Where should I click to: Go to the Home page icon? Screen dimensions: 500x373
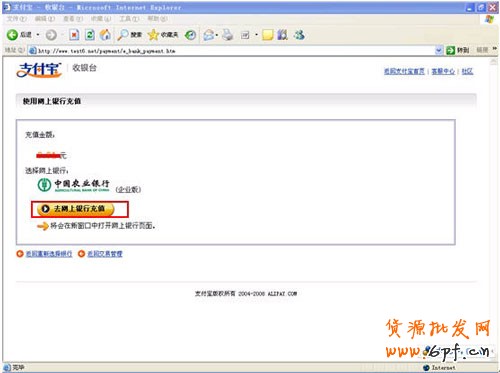pos(105,35)
